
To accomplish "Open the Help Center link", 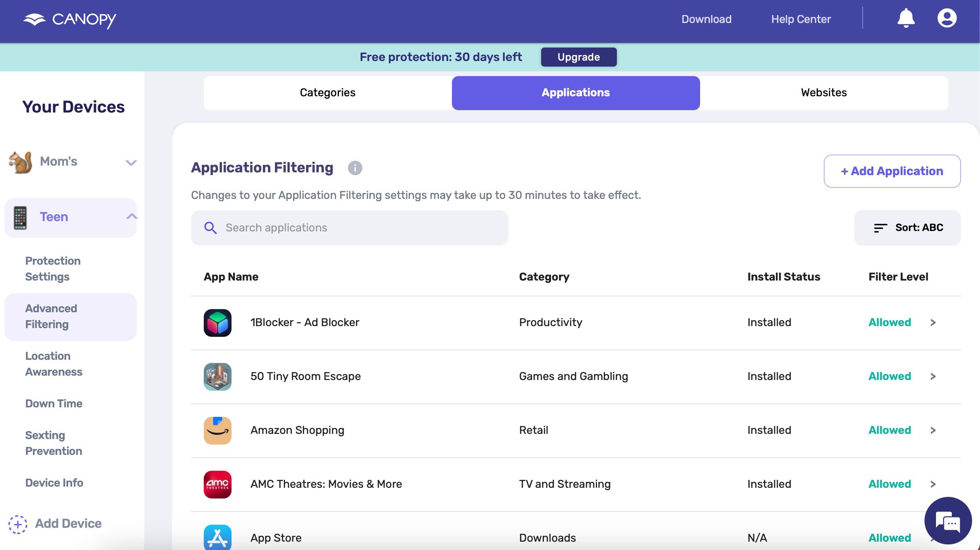I will [x=801, y=19].
